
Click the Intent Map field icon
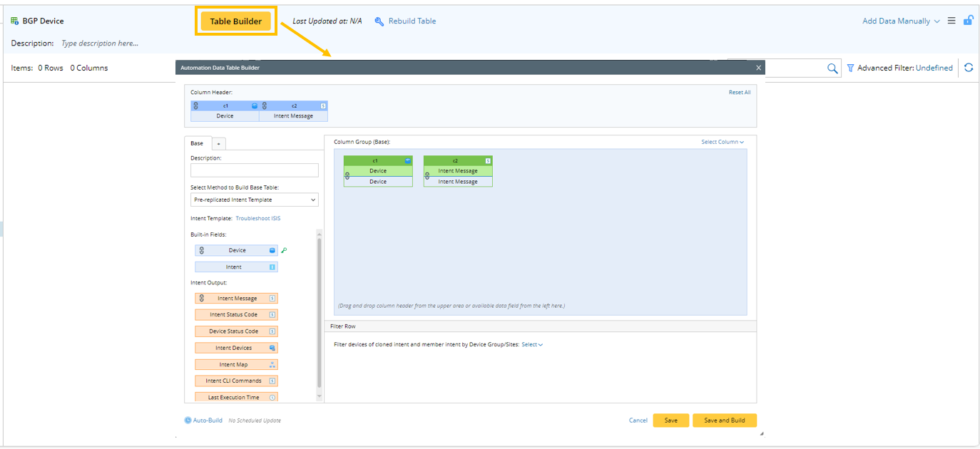pos(272,365)
